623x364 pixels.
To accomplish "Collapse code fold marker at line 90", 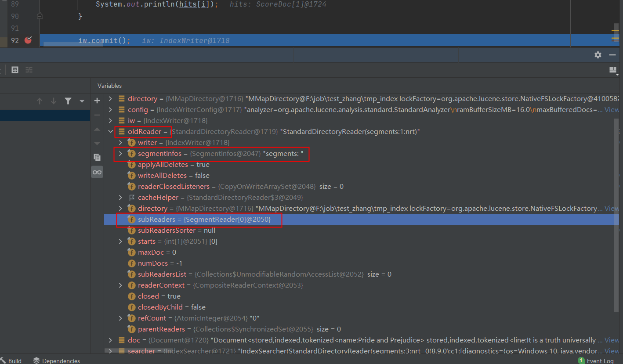I will (40, 16).
